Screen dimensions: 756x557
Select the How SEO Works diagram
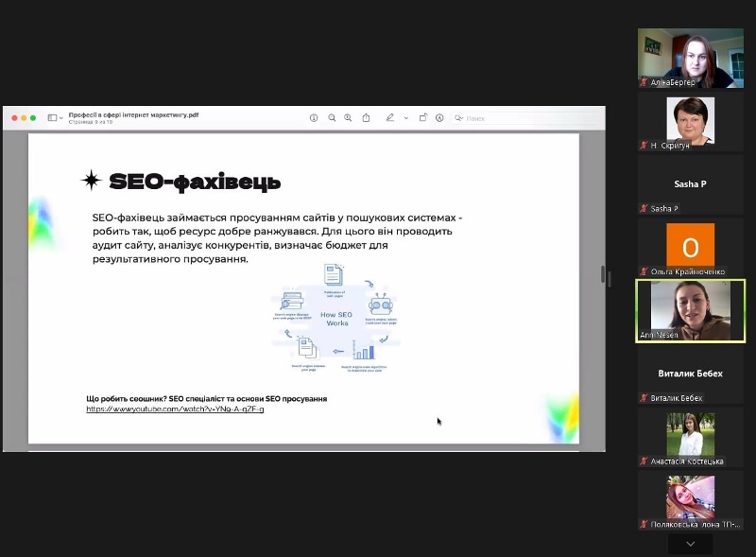coord(335,318)
